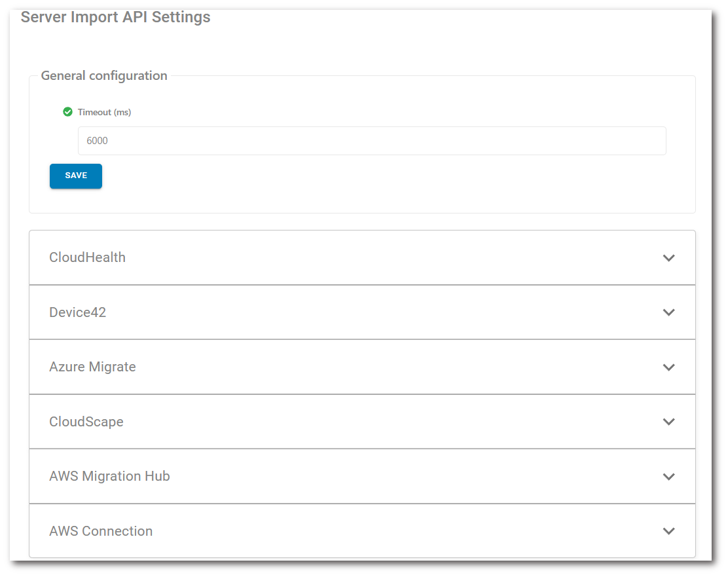
Task: Click the General configuration legend text
Action: 104,75
